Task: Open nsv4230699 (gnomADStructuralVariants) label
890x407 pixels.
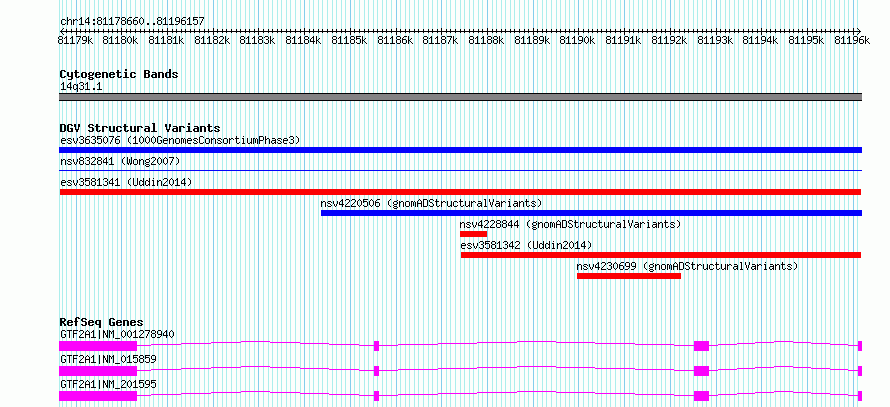Action: 687,266
